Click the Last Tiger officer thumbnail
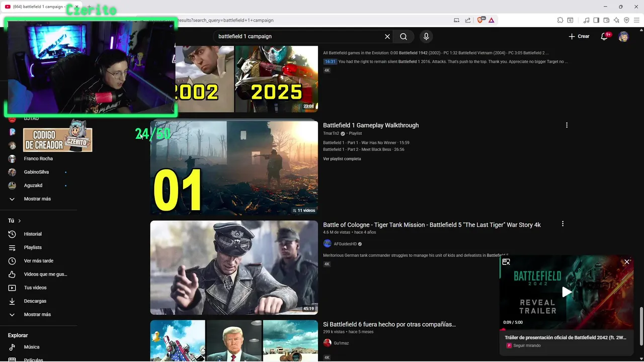Screen dimensions: 644x362 pyautogui.click(x=234, y=267)
